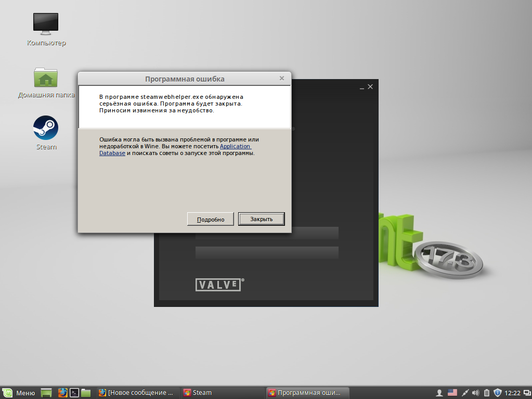
Task: Launch Firefox from the panel launcher
Action: coord(63,392)
